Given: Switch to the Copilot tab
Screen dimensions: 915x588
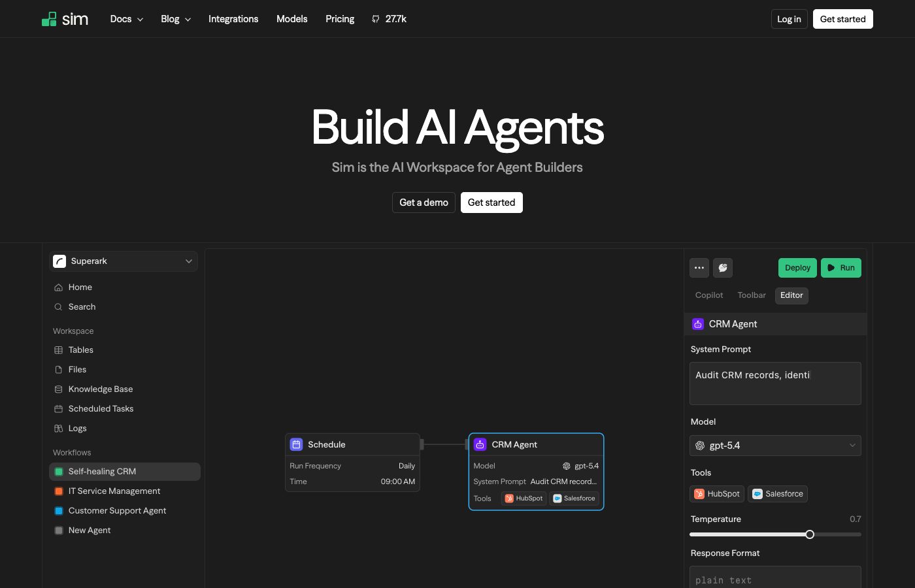Looking at the screenshot, I should [x=709, y=295].
